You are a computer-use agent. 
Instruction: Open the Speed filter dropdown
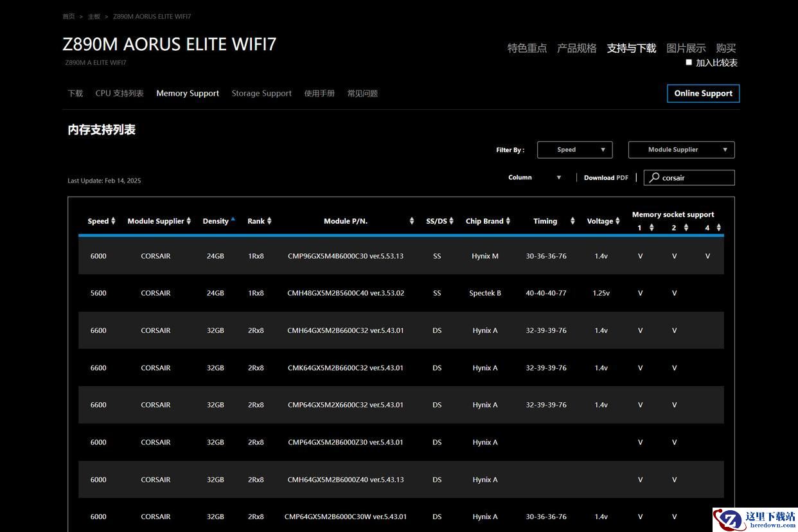pyautogui.click(x=574, y=150)
